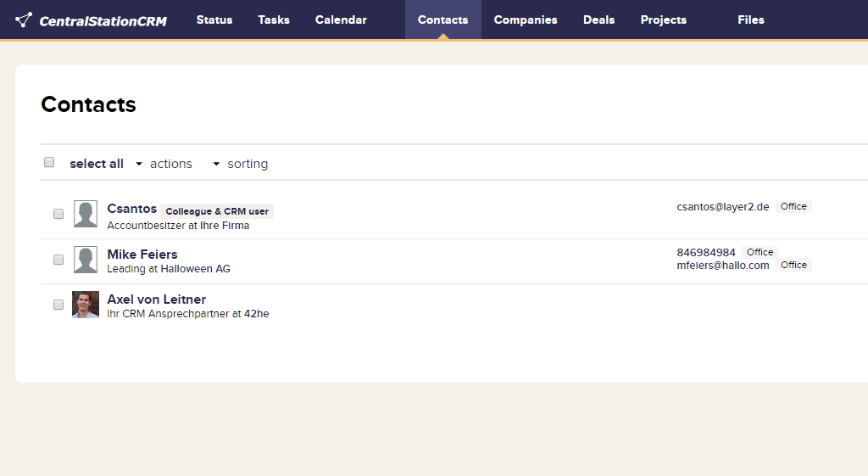The height and width of the screenshot is (476, 868).
Task: Go to the Calendar tab
Action: 341,20
